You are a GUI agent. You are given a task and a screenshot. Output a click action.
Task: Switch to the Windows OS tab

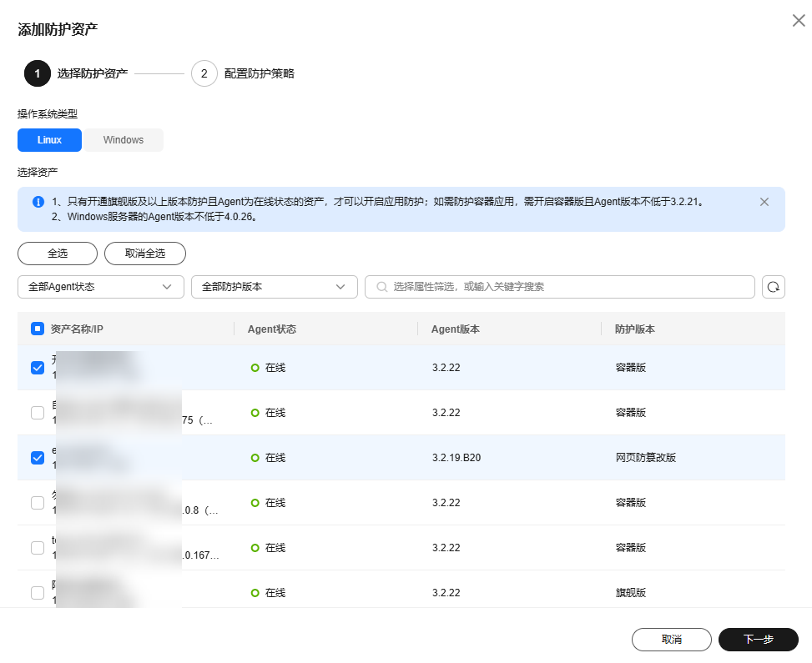[x=124, y=140]
